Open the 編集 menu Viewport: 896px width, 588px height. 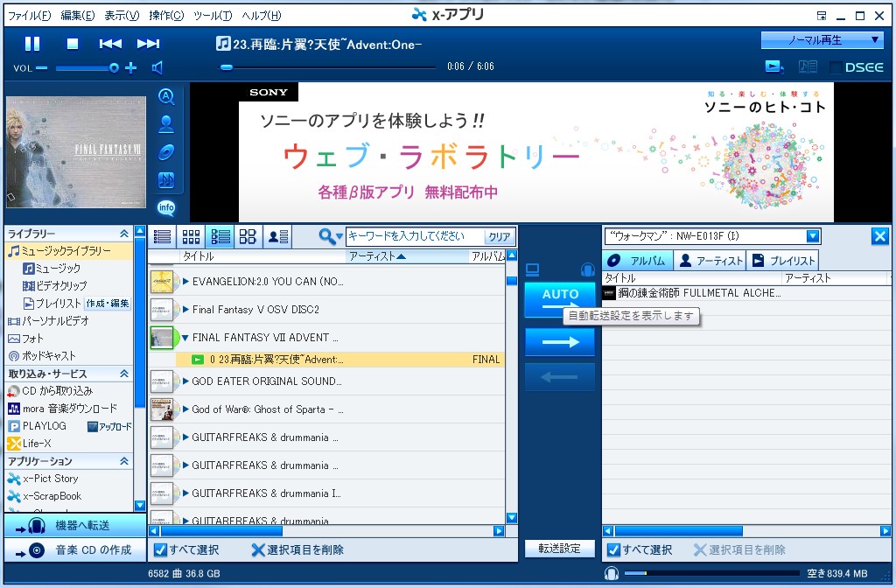pos(78,16)
